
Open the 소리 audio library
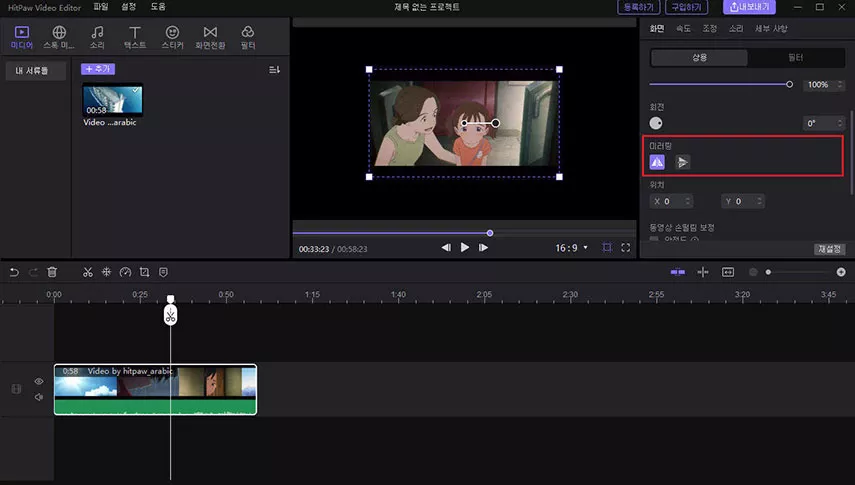tap(97, 37)
